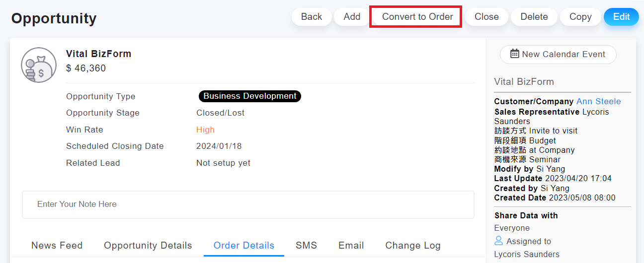View the Change Log tab
Viewport: 644px width, 263px height.
[x=412, y=245]
